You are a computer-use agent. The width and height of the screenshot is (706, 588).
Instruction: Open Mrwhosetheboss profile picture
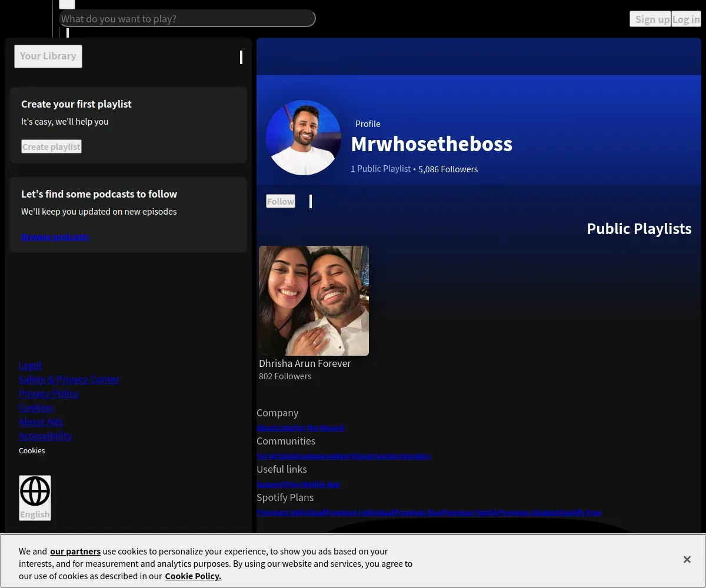tap(304, 138)
